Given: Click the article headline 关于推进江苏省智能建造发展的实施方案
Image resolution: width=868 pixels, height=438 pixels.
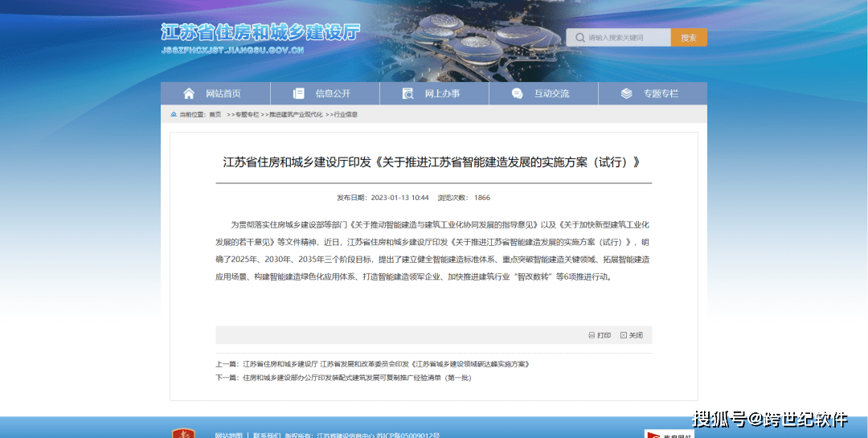Looking at the screenshot, I should click(x=433, y=162).
